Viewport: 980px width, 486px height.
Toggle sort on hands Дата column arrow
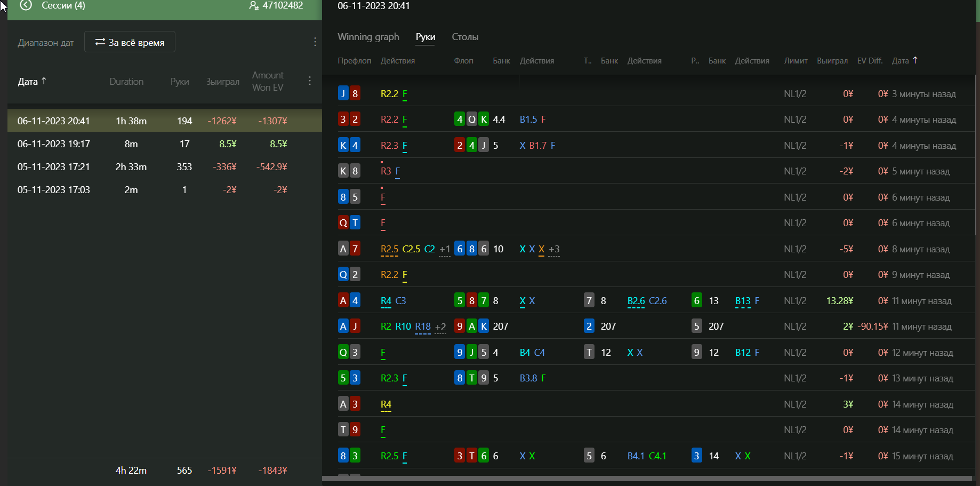(x=915, y=60)
